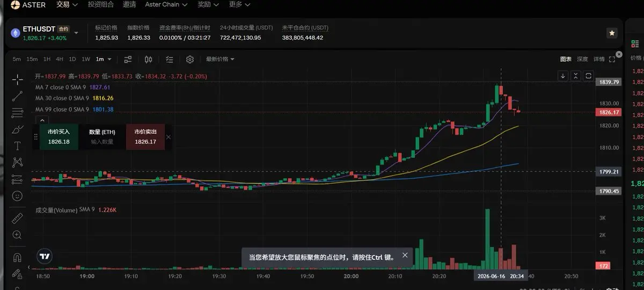This screenshot has height=290, width=644.
Task: Click the 市价卖出 sell button
Action: (145, 137)
